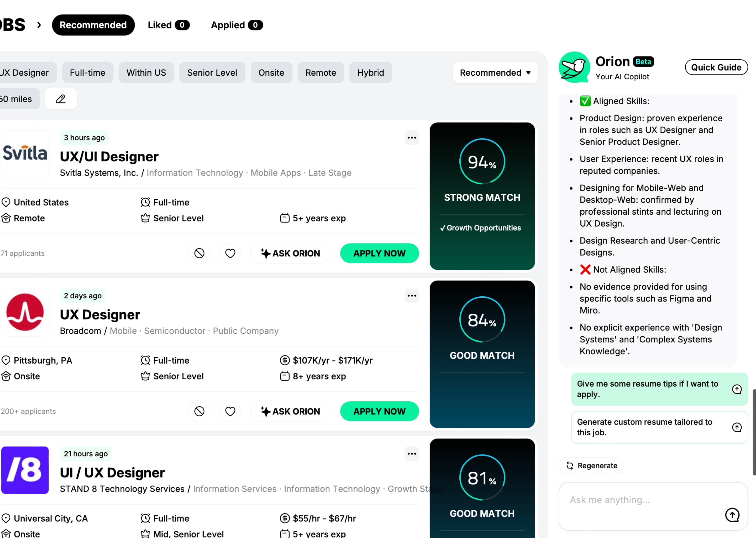
Task: Switch to the Recommended tab
Action: pyautogui.click(x=93, y=25)
